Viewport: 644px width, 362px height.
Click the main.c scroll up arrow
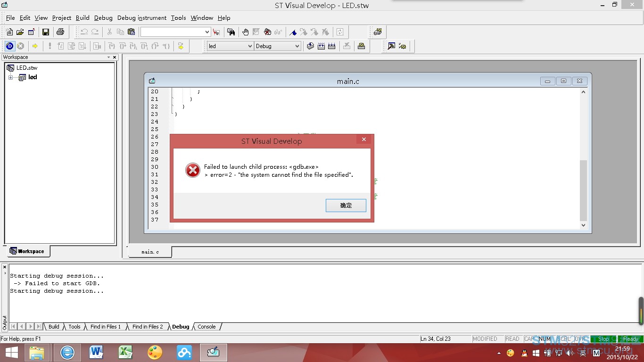(x=583, y=92)
